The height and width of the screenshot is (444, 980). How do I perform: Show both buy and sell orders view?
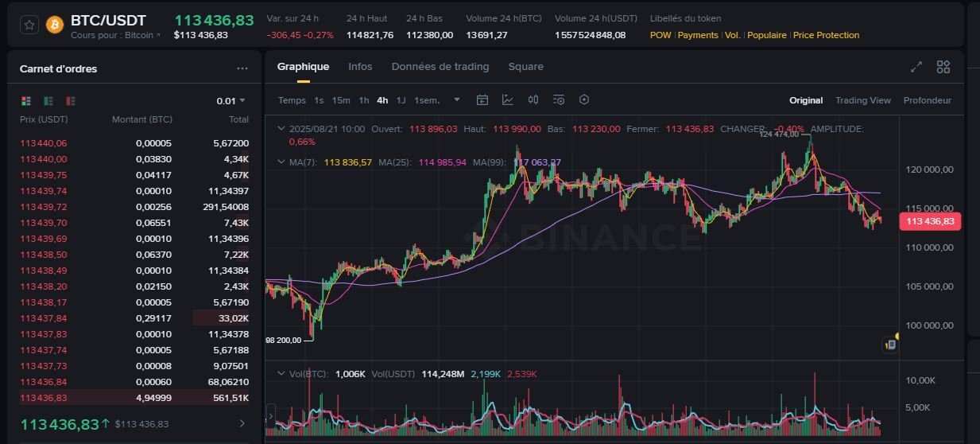pyautogui.click(x=26, y=101)
